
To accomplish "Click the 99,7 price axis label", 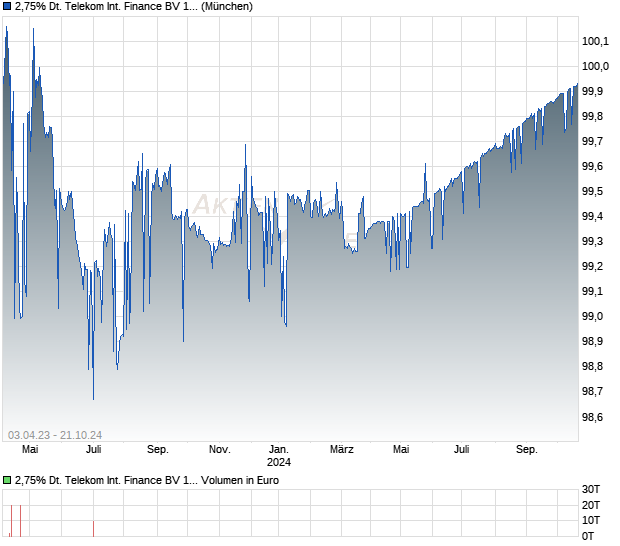I will (592, 142).
